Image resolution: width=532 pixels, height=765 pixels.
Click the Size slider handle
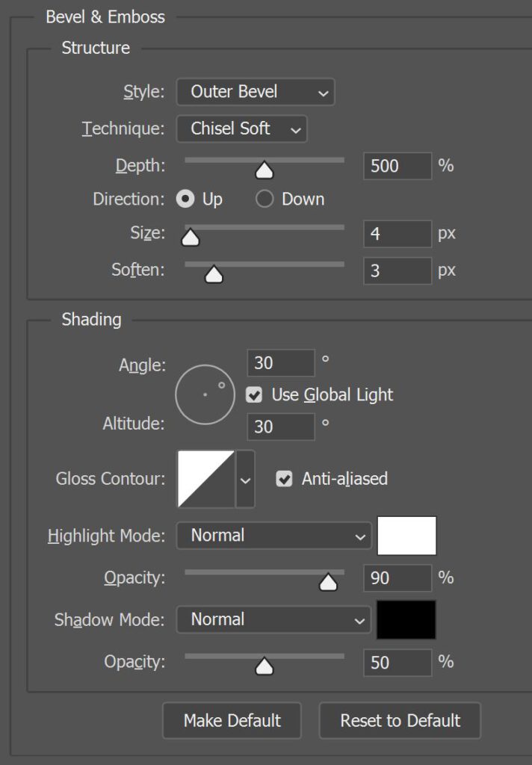click(191, 238)
